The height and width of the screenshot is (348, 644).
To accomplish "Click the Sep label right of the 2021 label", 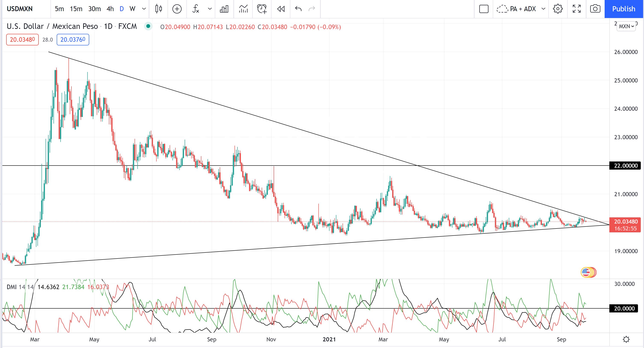I will point(561,339).
